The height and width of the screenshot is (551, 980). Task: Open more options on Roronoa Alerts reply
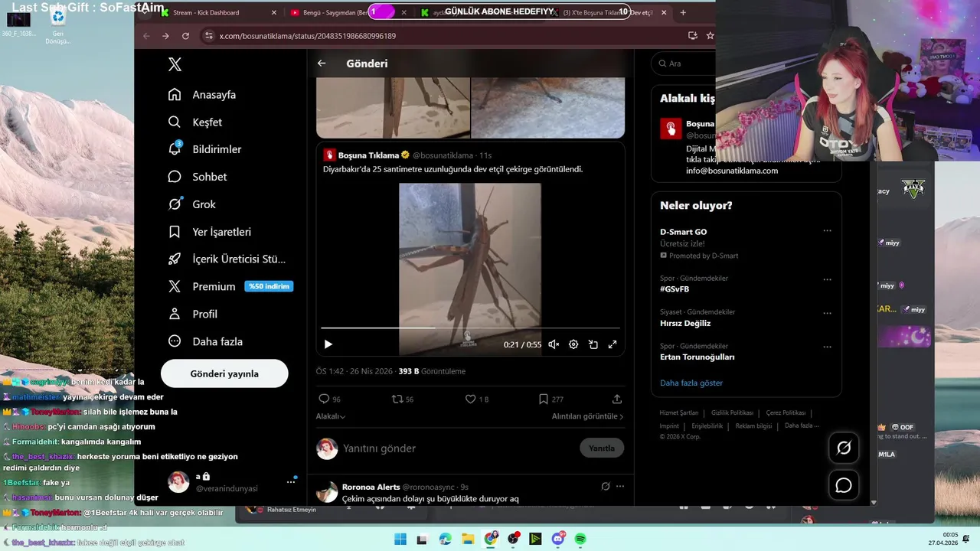pyautogui.click(x=620, y=486)
